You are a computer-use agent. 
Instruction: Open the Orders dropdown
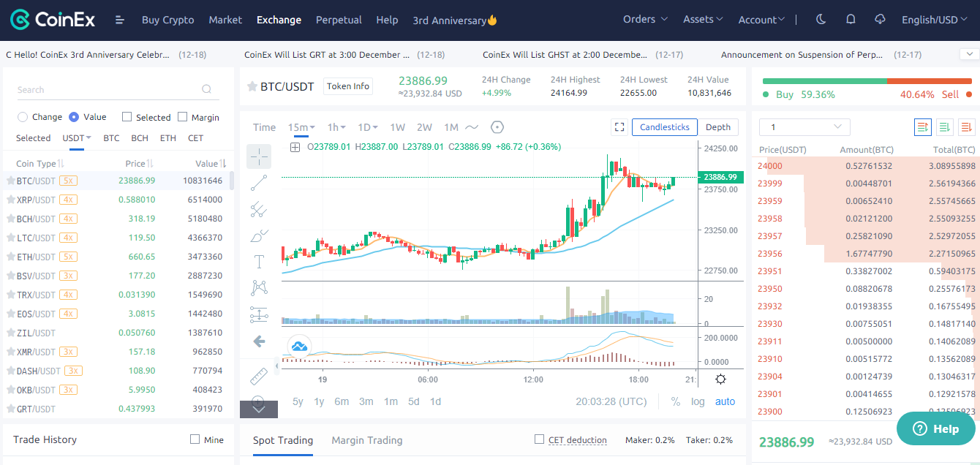(645, 20)
